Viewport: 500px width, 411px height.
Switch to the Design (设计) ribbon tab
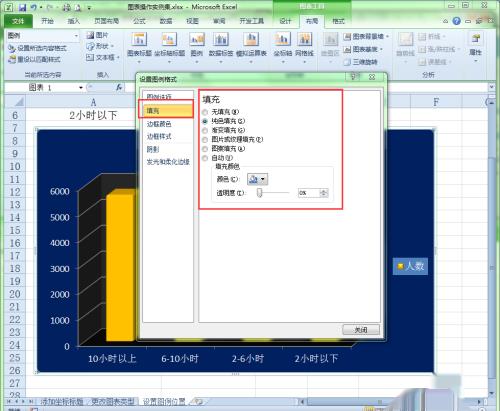pos(285,21)
